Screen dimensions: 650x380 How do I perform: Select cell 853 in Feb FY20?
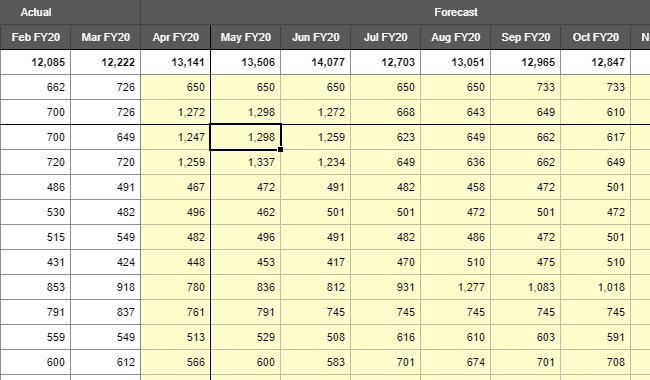35,287
